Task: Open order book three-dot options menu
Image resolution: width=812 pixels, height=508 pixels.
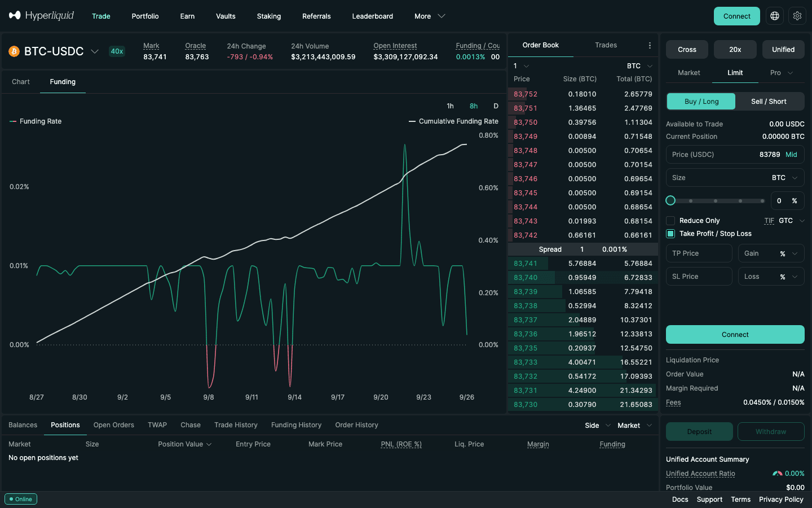Action: point(650,45)
